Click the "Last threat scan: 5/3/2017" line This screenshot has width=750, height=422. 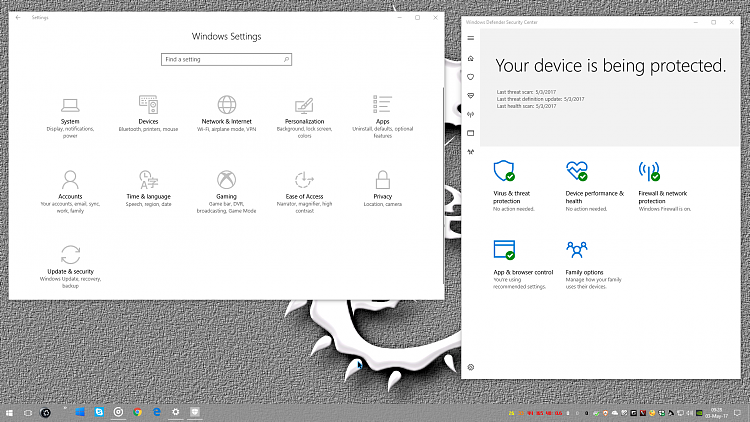(x=526, y=92)
